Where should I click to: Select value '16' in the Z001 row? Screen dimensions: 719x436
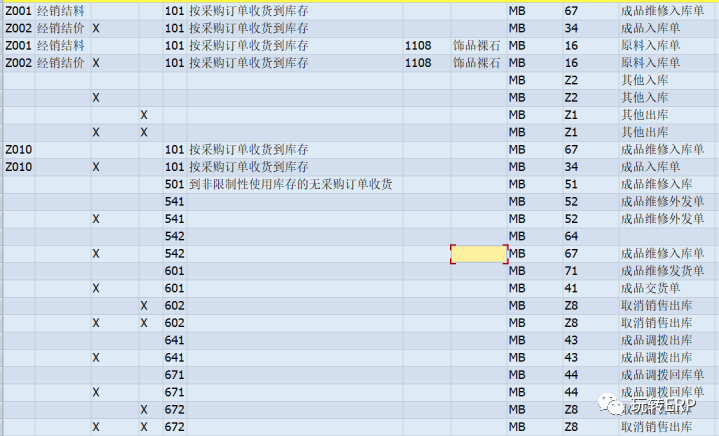click(x=571, y=46)
